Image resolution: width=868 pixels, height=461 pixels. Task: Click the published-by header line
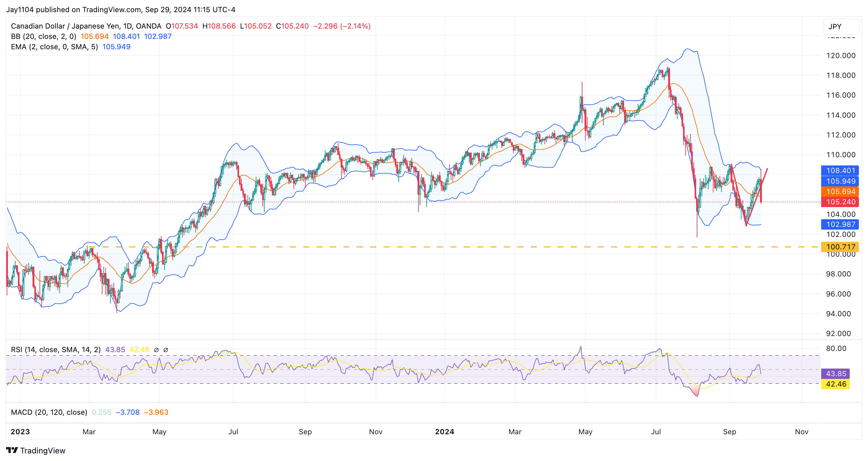coord(121,9)
